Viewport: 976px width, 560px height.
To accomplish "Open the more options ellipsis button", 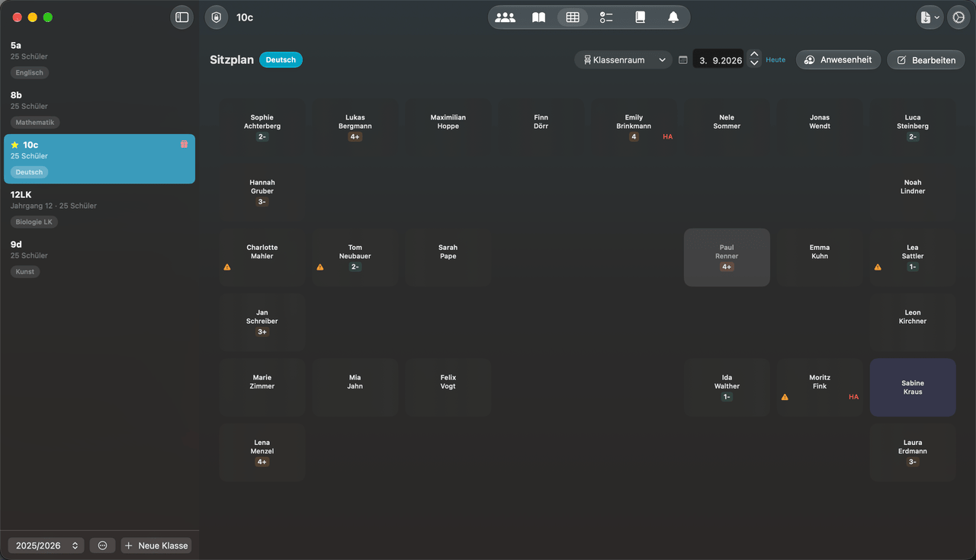I will (x=102, y=546).
